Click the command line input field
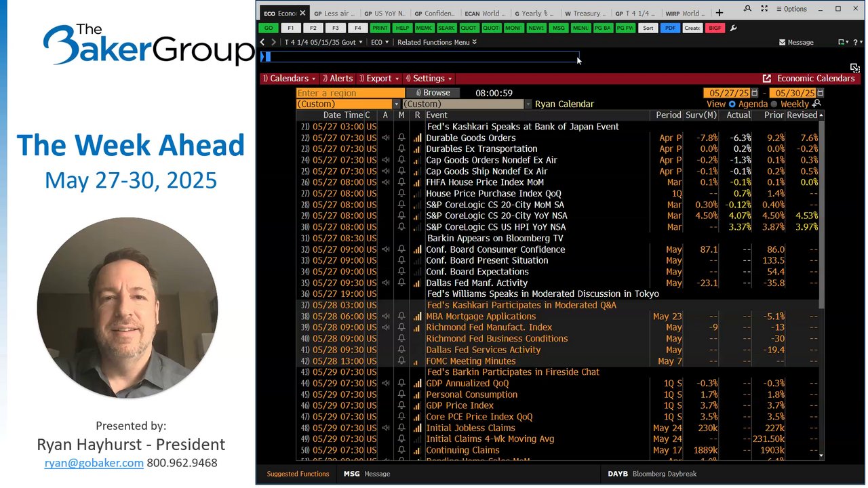Viewport: 868px width, 488px height. (x=420, y=57)
